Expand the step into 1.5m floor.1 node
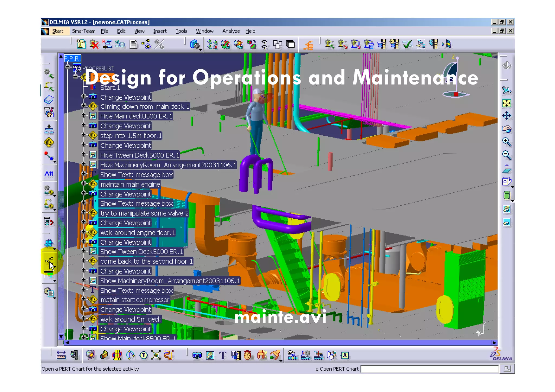 pos(83,135)
